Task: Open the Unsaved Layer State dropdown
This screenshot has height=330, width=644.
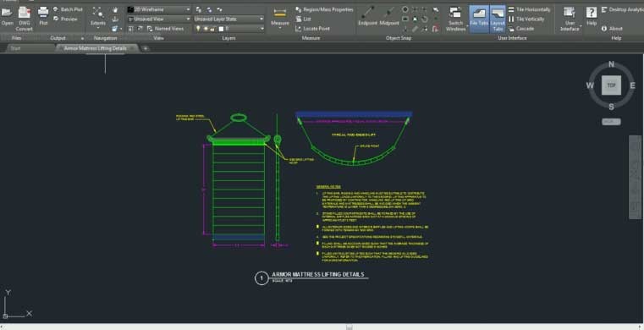Action: coord(261,19)
